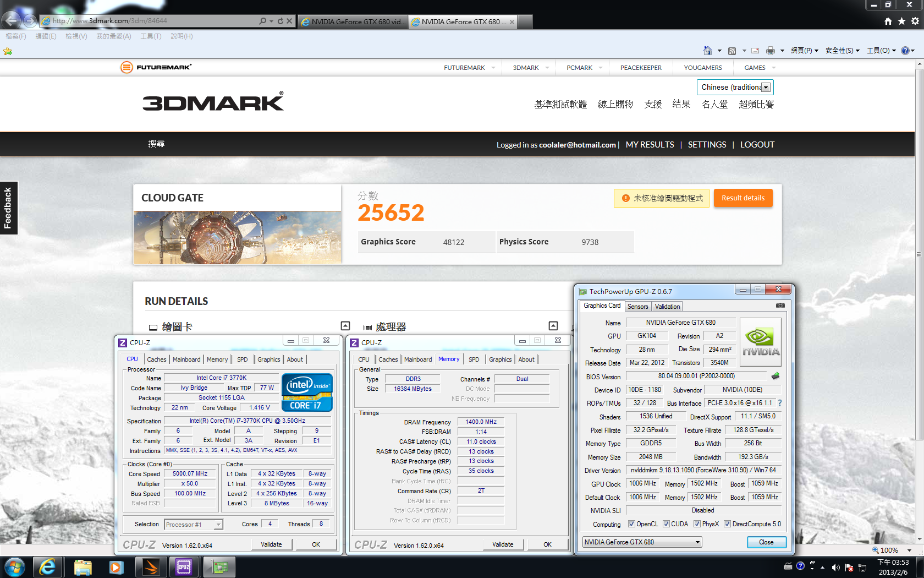
Task: Click the Windows Start orb
Action: point(14,566)
